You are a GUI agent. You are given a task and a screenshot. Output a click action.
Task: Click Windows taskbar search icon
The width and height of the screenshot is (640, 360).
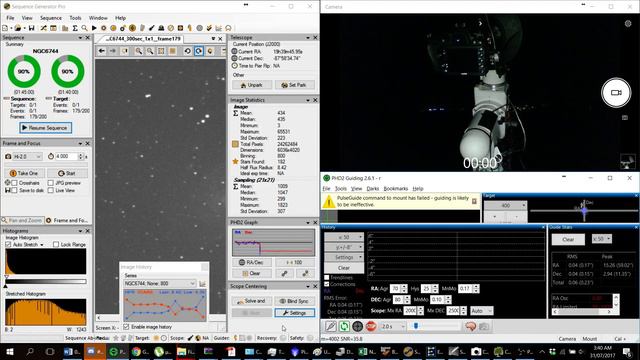pyautogui.click(x=30, y=351)
